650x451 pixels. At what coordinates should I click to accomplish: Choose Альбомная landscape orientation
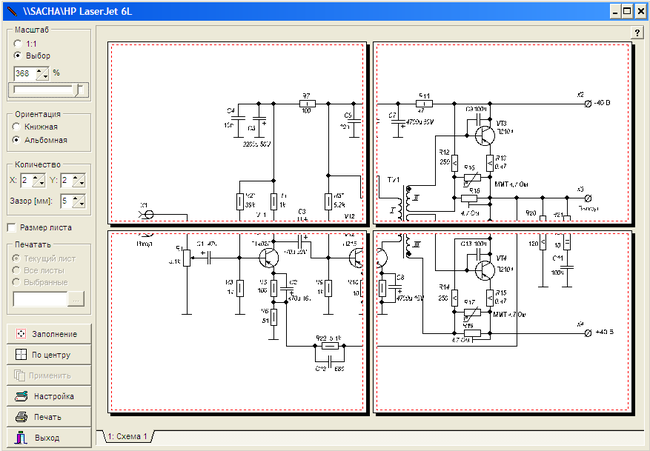17,140
